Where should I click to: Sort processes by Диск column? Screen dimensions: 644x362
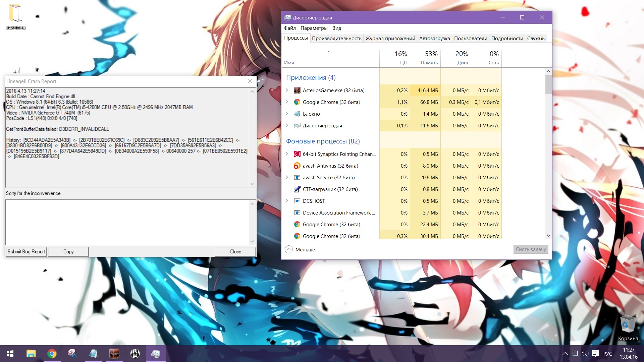(456, 58)
